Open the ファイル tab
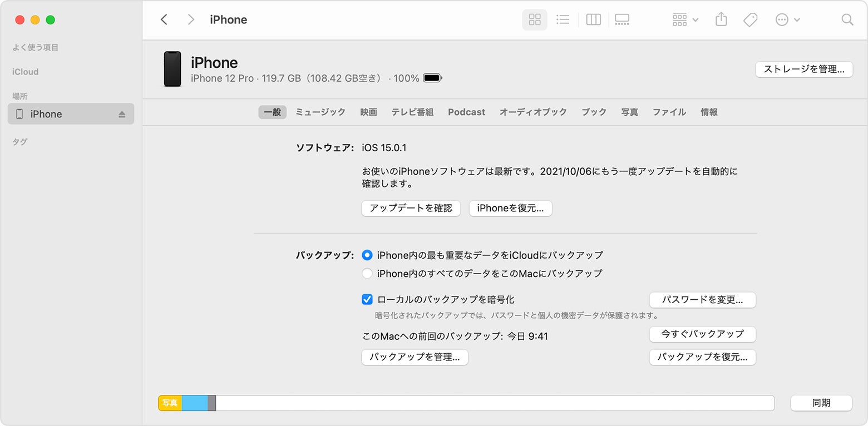Image resolution: width=868 pixels, height=426 pixels. pos(669,112)
